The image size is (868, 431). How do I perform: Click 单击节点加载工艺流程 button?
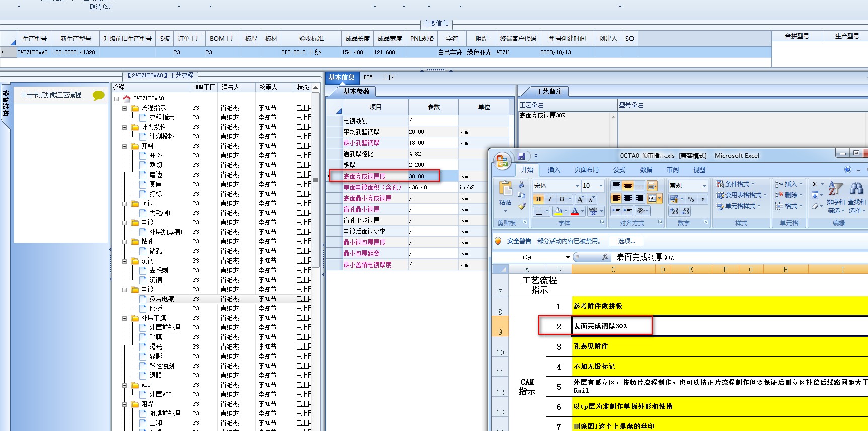pos(51,95)
